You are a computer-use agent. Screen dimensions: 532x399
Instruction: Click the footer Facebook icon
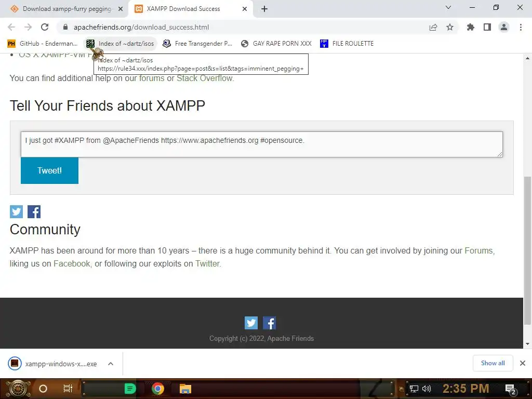coord(270,323)
